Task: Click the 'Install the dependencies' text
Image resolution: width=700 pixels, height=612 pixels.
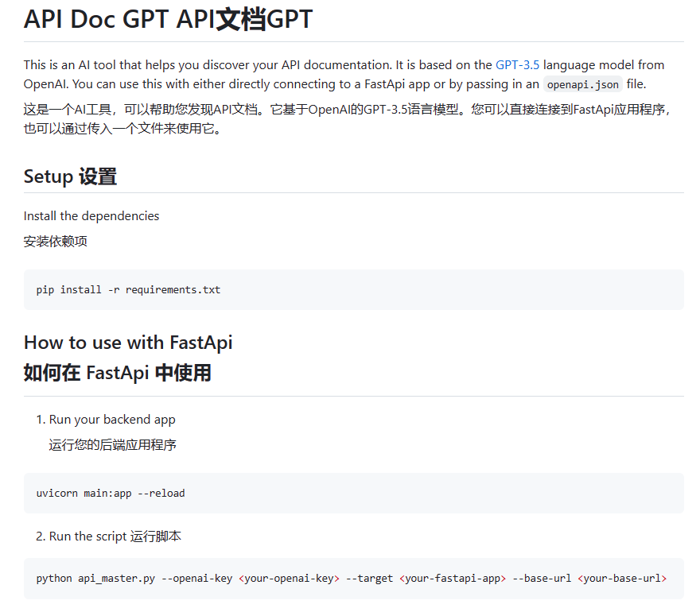Action: point(91,216)
